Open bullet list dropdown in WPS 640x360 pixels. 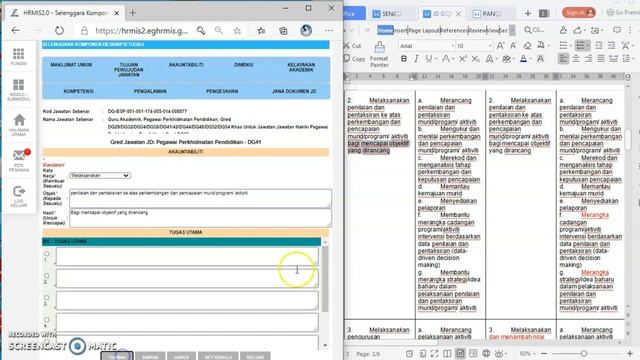coord(570,46)
